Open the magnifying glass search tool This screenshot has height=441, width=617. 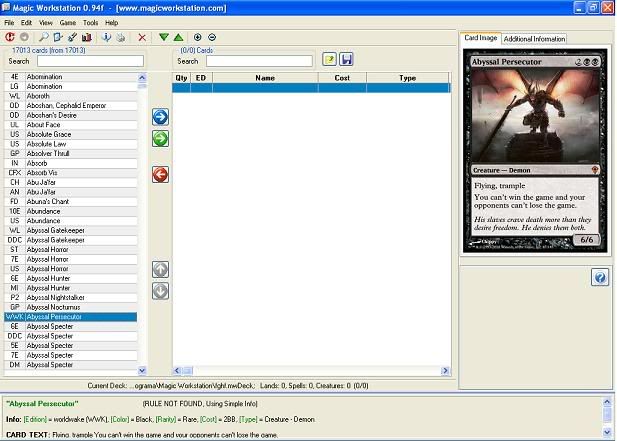tap(43, 37)
